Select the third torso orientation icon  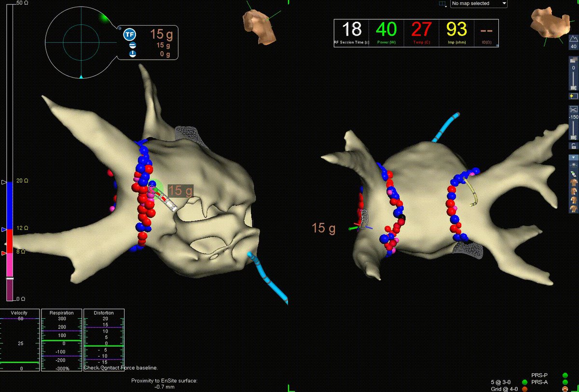573,200
